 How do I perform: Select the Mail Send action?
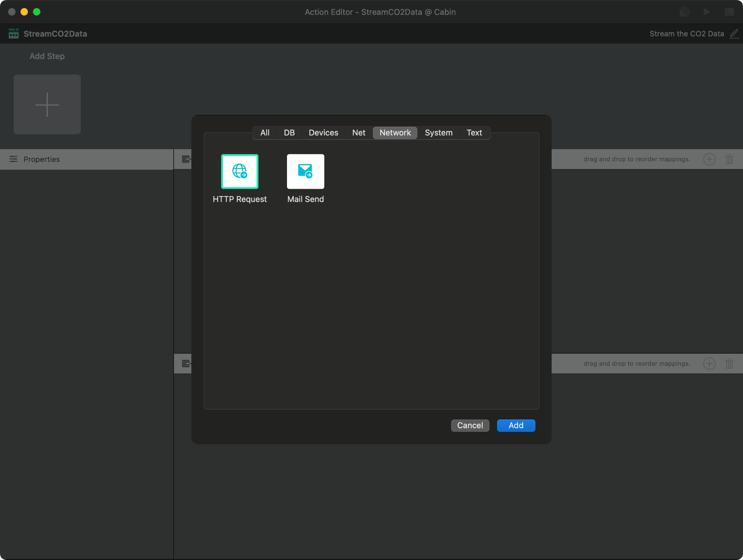pyautogui.click(x=305, y=171)
